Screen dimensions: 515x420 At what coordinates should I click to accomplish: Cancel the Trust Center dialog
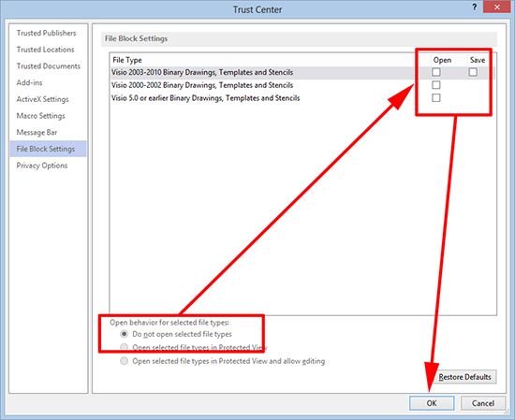pyautogui.click(x=483, y=403)
